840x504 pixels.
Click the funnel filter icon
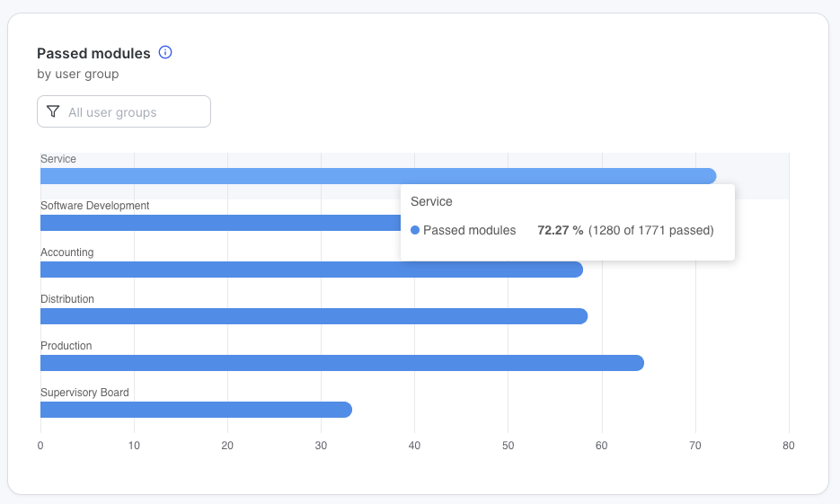click(x=53, y=112)
